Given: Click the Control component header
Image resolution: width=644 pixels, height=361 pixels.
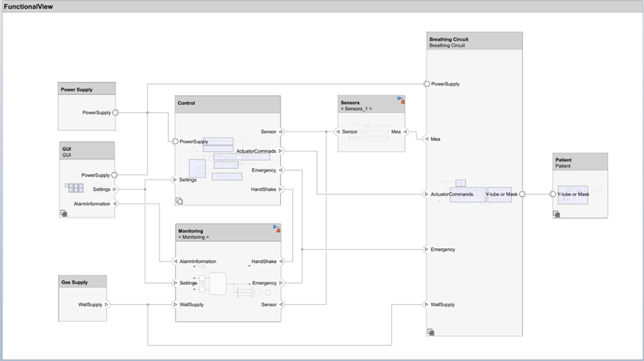Looking at the screenshot, I should [x=228, y=103].
